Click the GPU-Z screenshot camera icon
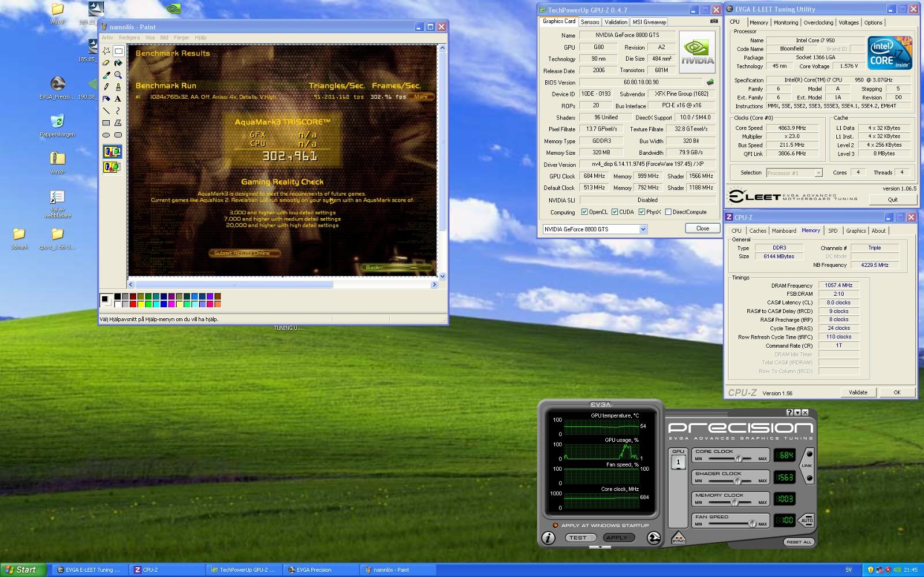The height and width of the screenshot is (577, 924). (x=714, y=21)
